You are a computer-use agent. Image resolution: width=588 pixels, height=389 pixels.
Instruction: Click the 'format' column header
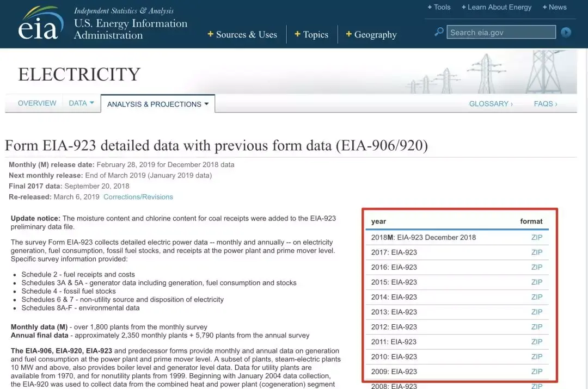[x=531, y=221]
